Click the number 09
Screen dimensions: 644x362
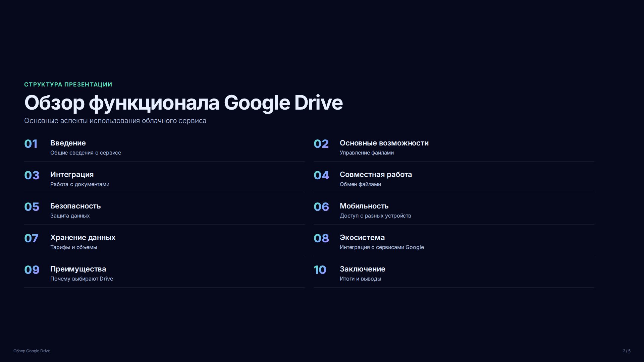(x=32, y=270)
